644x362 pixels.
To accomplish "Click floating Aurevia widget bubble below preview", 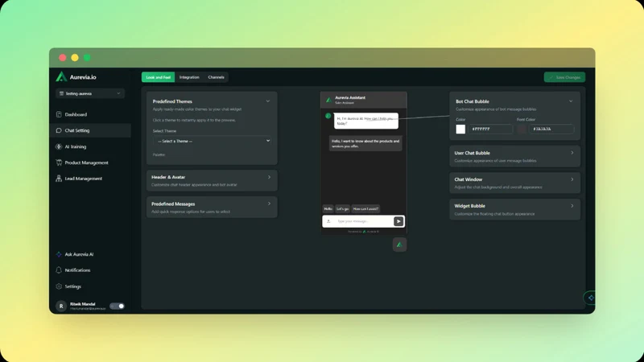I will [x=399, y=245].
